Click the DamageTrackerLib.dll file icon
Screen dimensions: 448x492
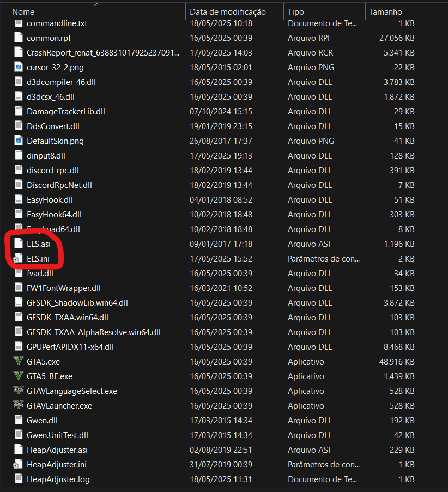point(19,112)
